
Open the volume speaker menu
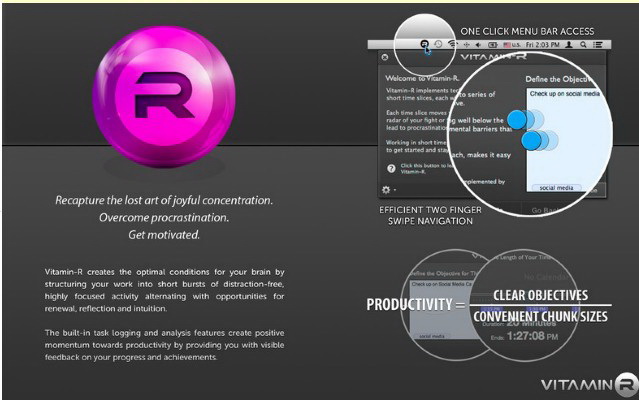(x=478, y=45)
